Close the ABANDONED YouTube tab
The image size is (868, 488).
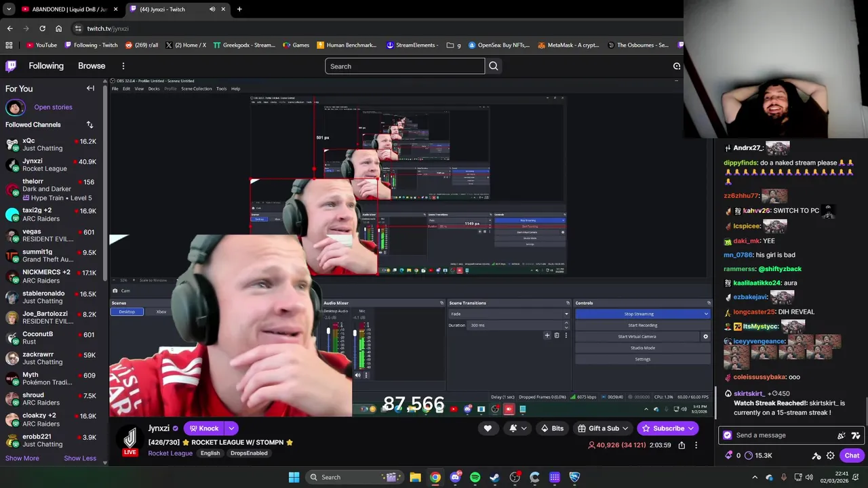click(x=115, y=9)
